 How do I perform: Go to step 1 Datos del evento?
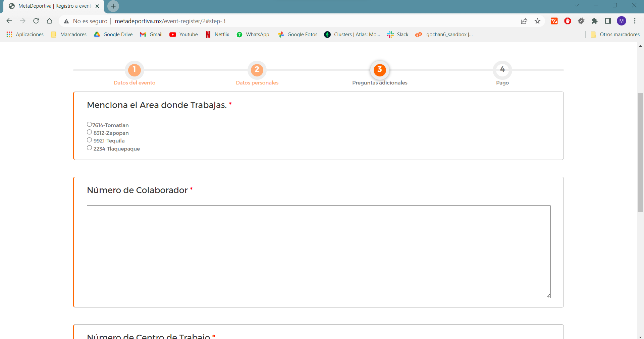tap(135, 70)
